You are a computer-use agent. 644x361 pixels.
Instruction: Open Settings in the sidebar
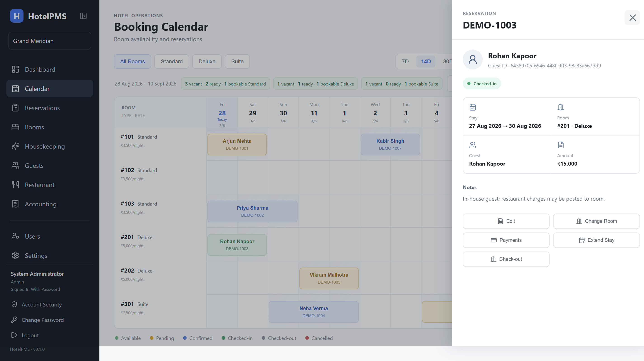click(x=49, y=256)
